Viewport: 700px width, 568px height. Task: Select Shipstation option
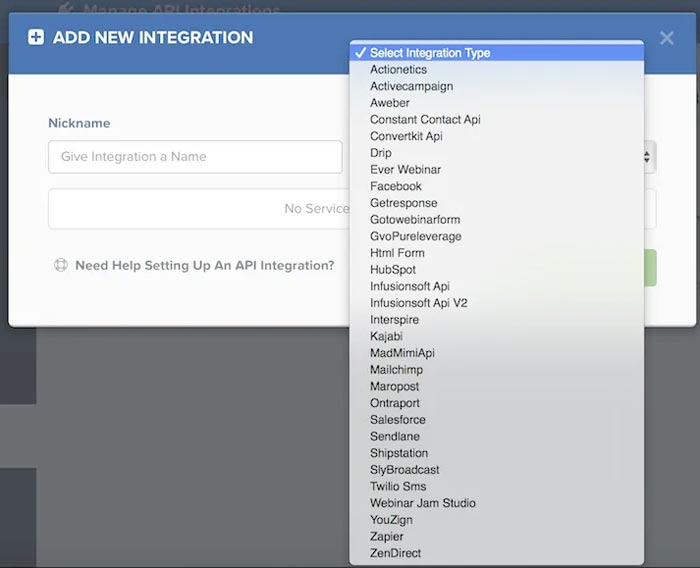[496, 453]
